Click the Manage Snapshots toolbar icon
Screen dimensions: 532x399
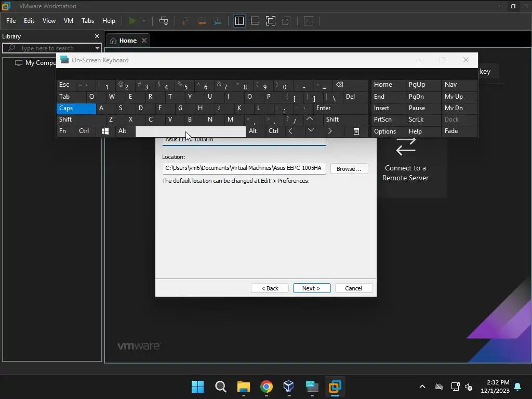pyautogui.click(x=218, y=21)
